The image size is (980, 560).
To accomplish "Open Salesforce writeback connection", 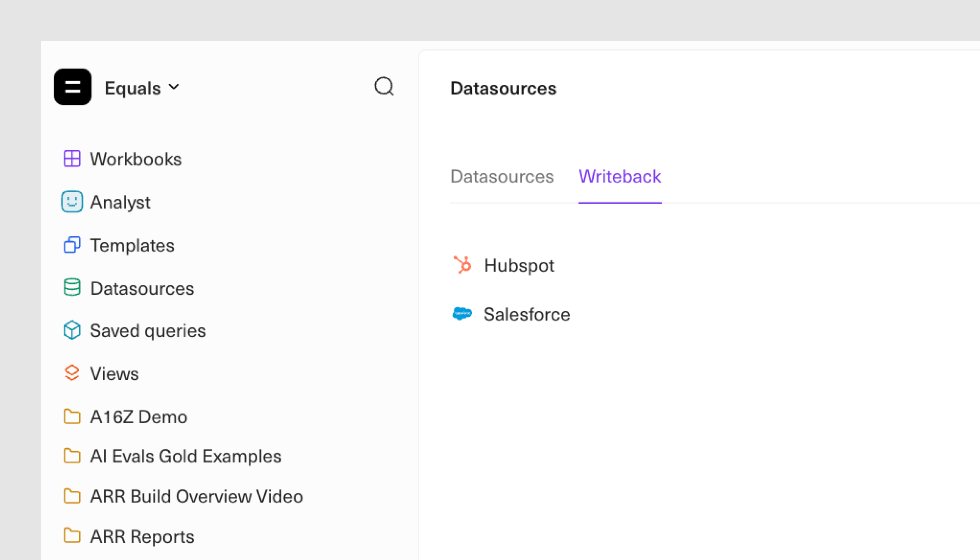I will [526, 314].
